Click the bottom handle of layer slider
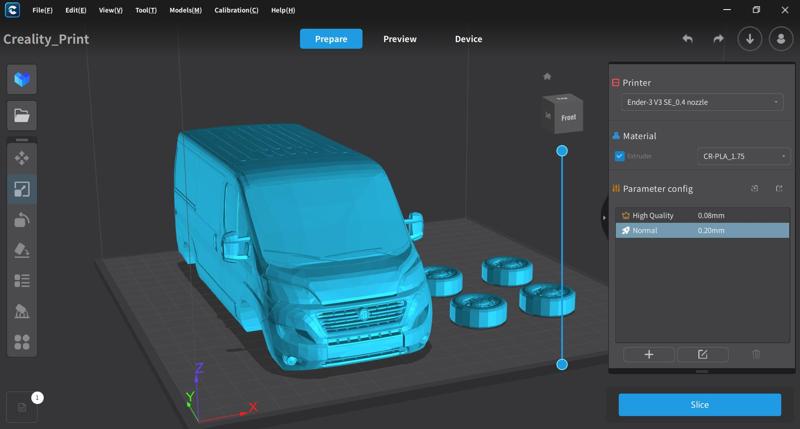 (562, 364)
